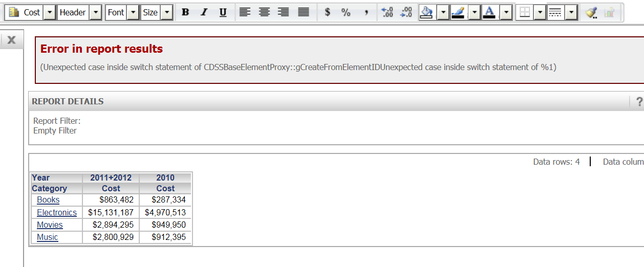Viewport: 644px width, 267px height.
Task: Click the increase decimal places icon
Action: tap(388, 12)
